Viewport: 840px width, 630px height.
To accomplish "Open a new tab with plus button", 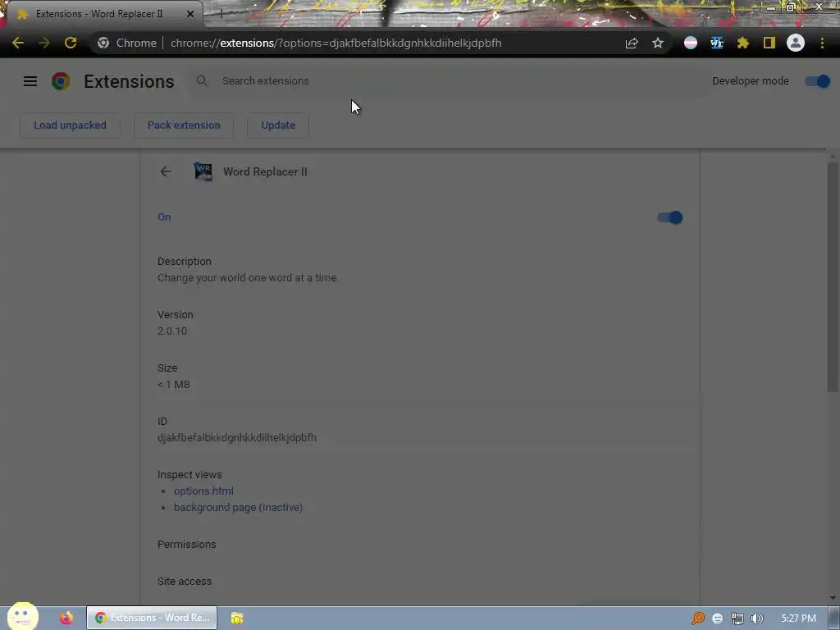I will pos(221,14).
